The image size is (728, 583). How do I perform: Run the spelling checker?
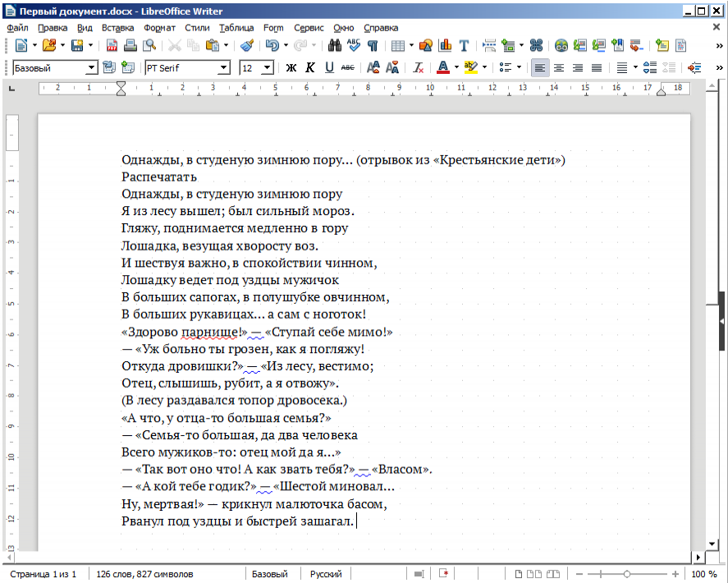coord(353,46)
